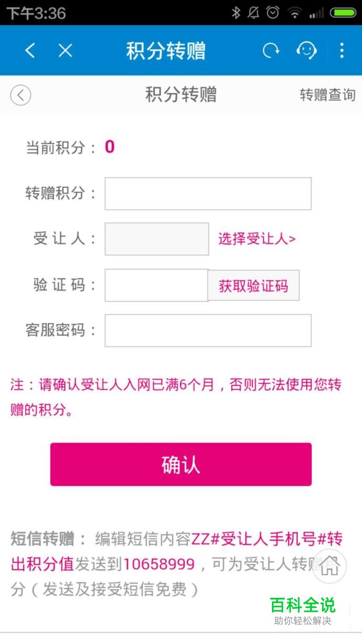Screen dimensions: 362x644
Task: Focus the 验证码 input box
Action: [x=156, y=285]
